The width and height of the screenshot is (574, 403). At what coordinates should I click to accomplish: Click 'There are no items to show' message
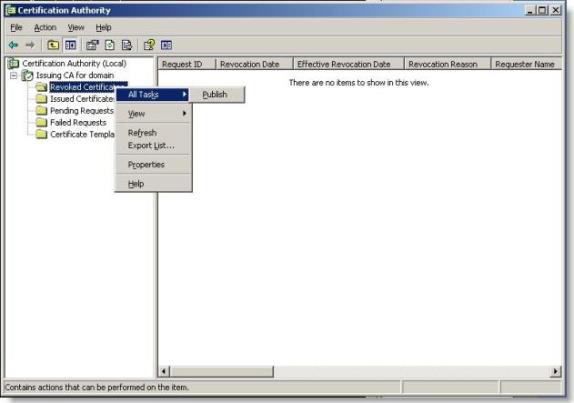pos(358,83)
